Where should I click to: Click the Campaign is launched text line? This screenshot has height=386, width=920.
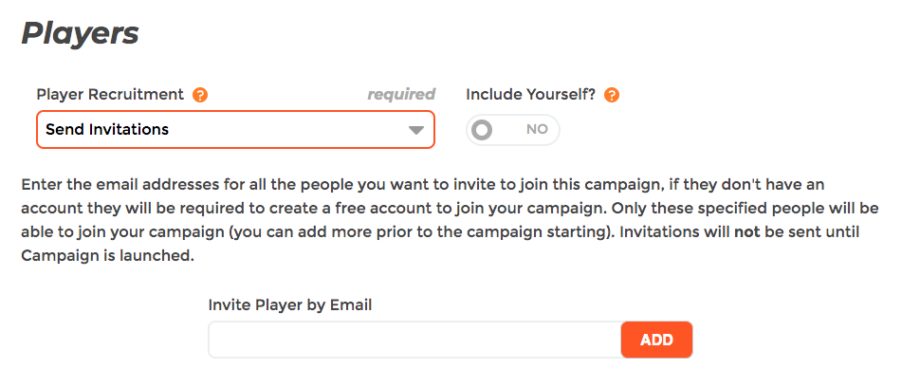107,256
